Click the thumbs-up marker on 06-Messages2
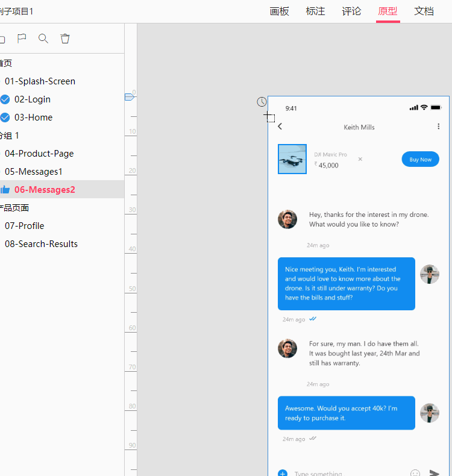452x476 pixels. (5, 190)
